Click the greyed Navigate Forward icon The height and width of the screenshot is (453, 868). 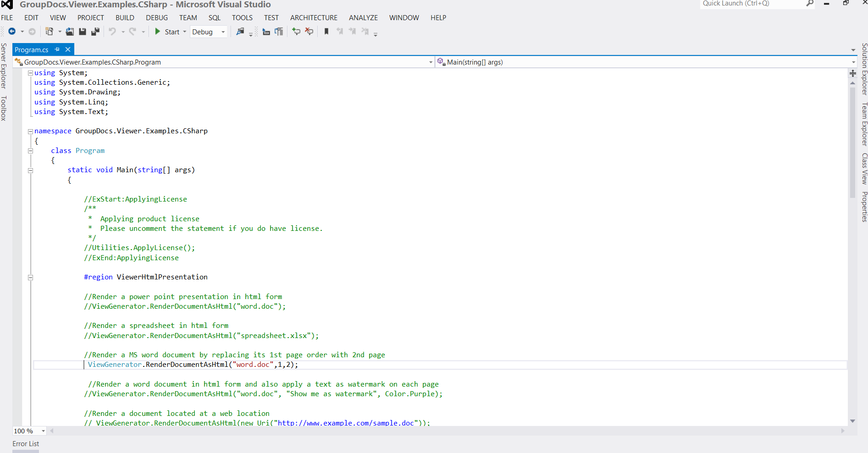32,32
